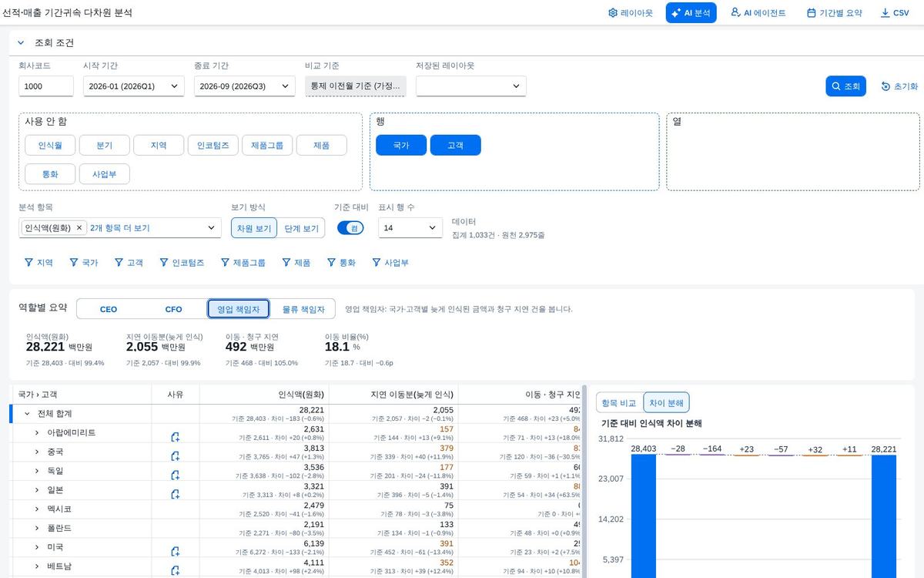Open the 종료 기간 dropdown

[244, 86]
